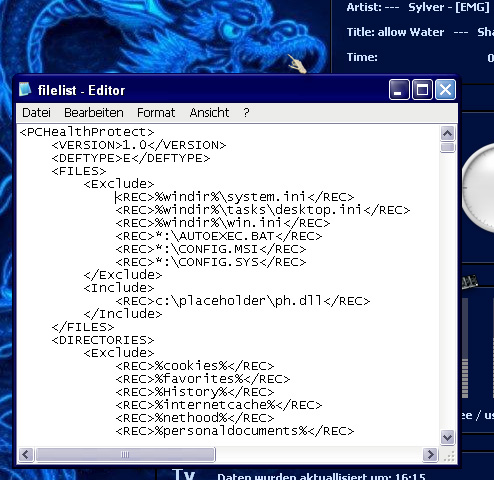Click the <DIRECTORIES> tag line
The width and height of the screenshot is (494, 480).
(103, 340)
